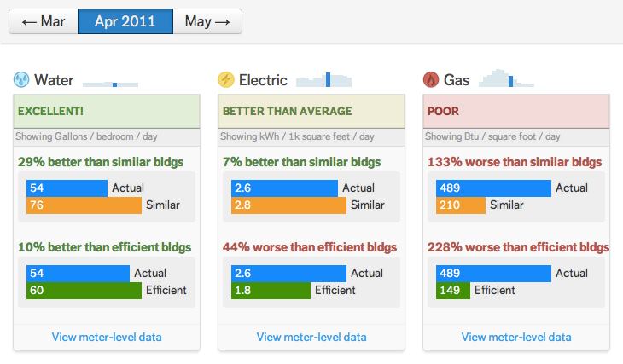Go to previous month Mar
The height and width of the screenshot is (364, 623).
point(43,21)
